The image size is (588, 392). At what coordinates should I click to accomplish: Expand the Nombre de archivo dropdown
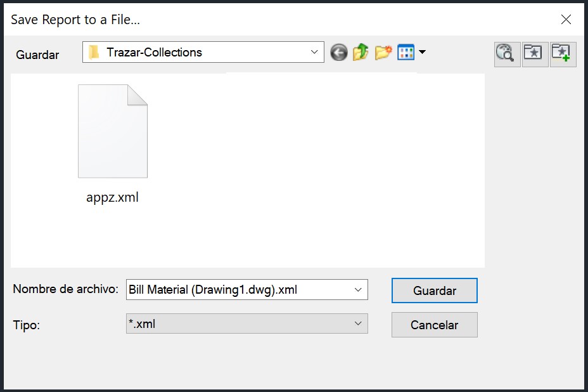tap(359, 290)
